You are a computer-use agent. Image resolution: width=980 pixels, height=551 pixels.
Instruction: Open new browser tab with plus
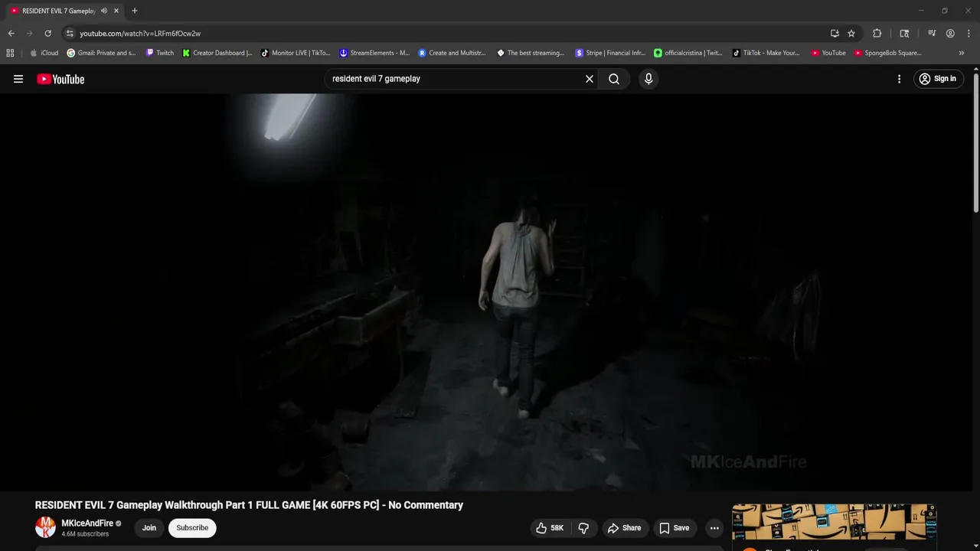pyautogui.click(x=135, y=11)
